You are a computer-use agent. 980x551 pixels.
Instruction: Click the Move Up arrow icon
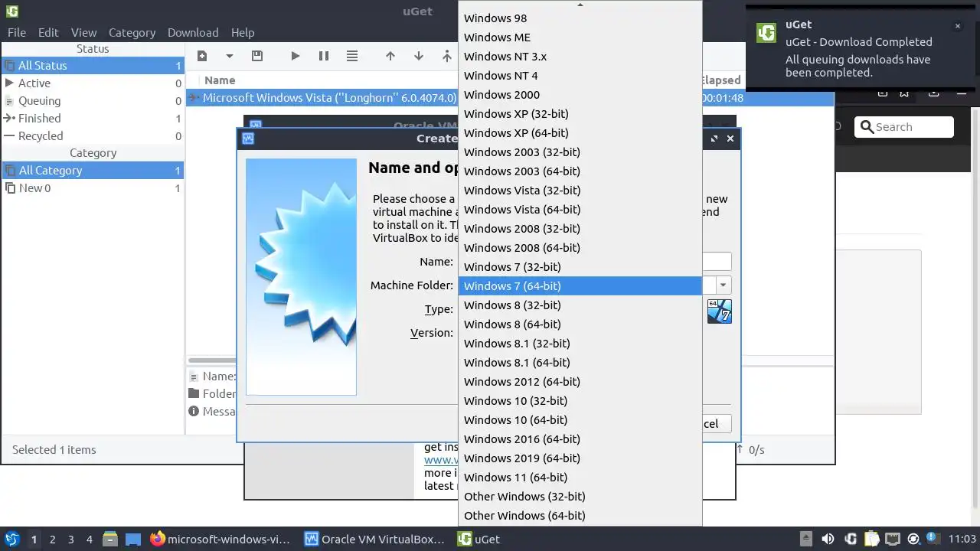(x=390, y=56)
